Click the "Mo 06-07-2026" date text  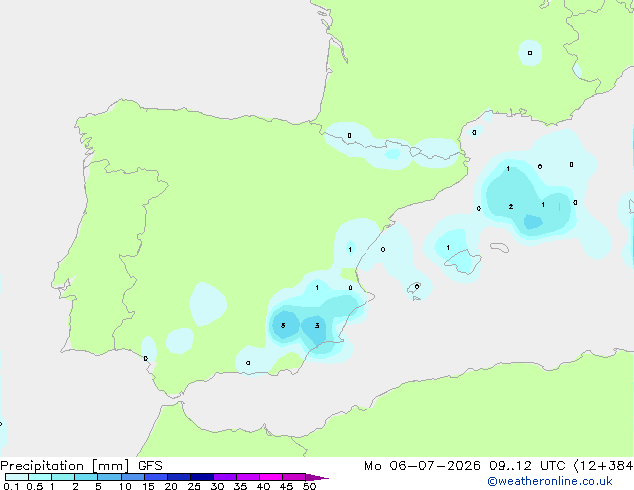(422, 466)
